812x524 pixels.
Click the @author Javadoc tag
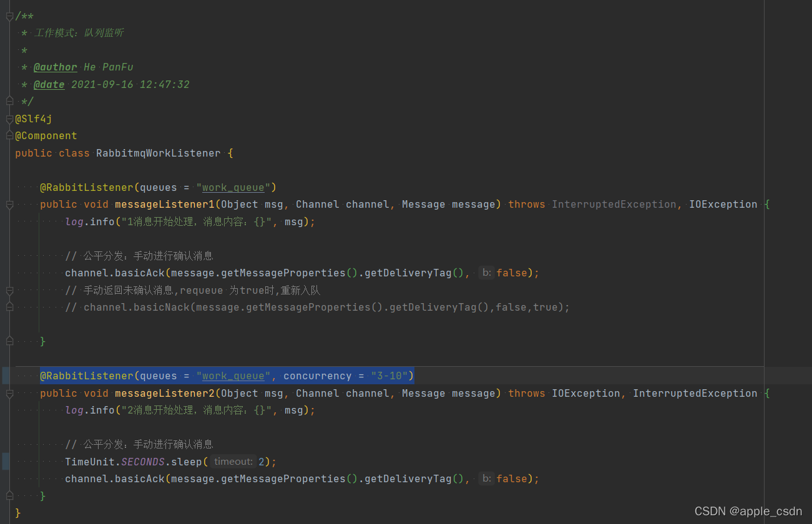(x=56, y=67)
